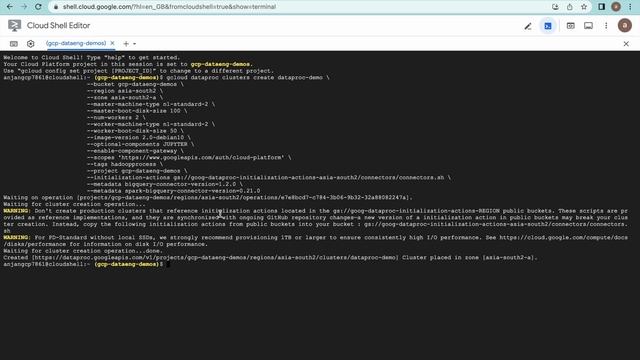
Task: Close the terminal panel
Action: click(x=626, y=44)
